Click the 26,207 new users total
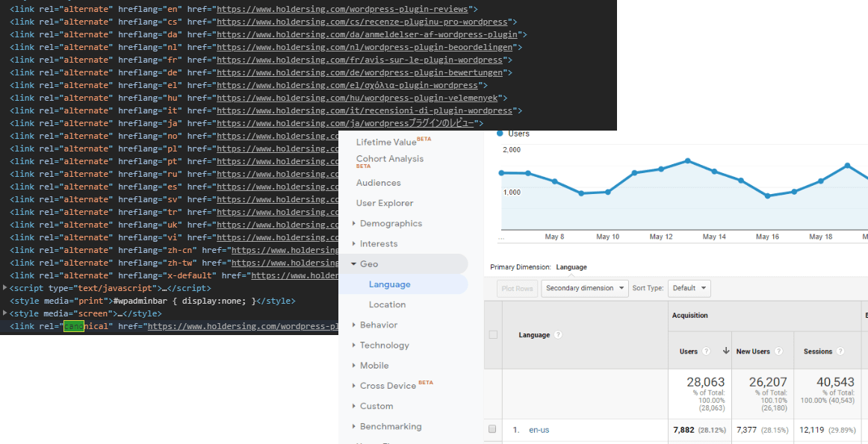Screen dimensions: 868x444 tap(769, 382)
